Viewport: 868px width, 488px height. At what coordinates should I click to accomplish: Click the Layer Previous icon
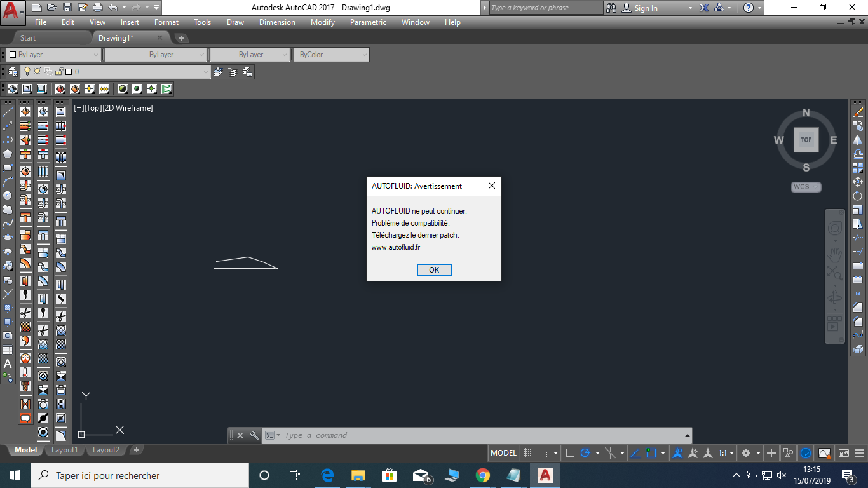tap(233, 72)
